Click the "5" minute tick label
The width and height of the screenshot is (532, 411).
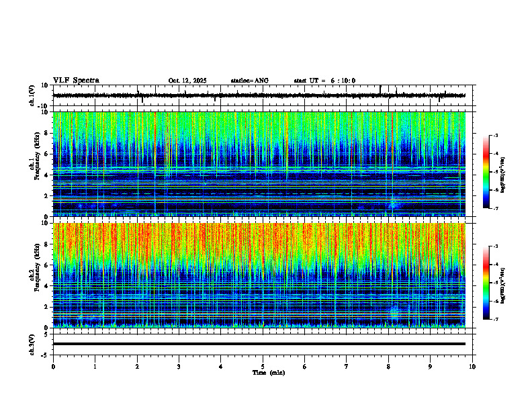point(263,367)
